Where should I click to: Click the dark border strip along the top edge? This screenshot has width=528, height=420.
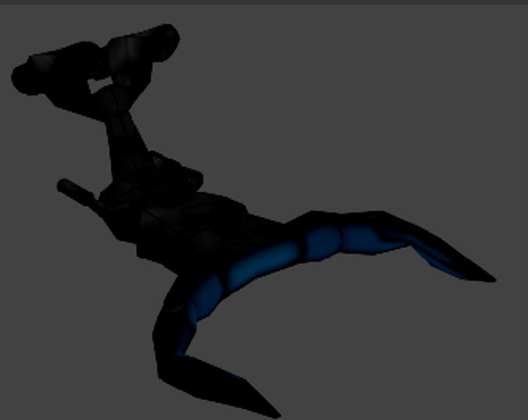point(264,2)
